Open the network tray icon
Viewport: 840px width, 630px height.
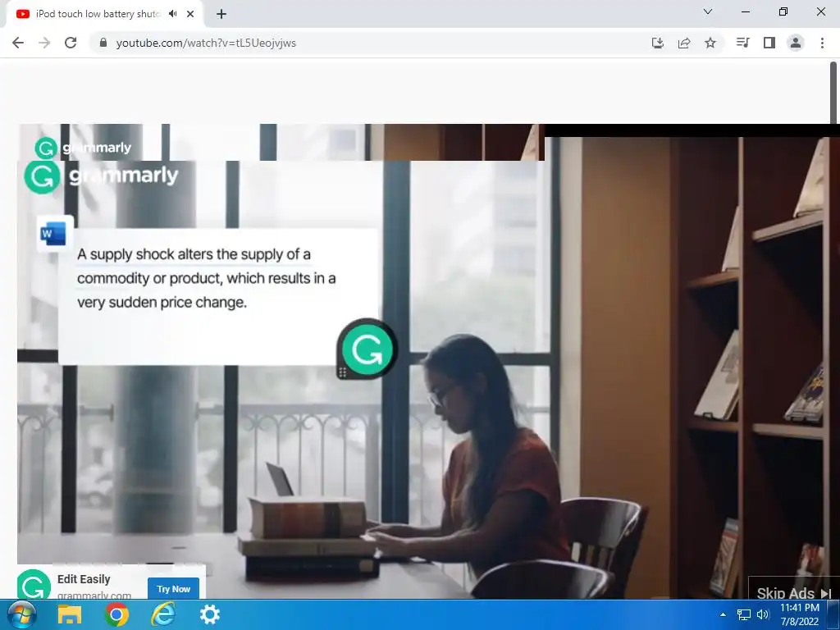click(743, 614)
